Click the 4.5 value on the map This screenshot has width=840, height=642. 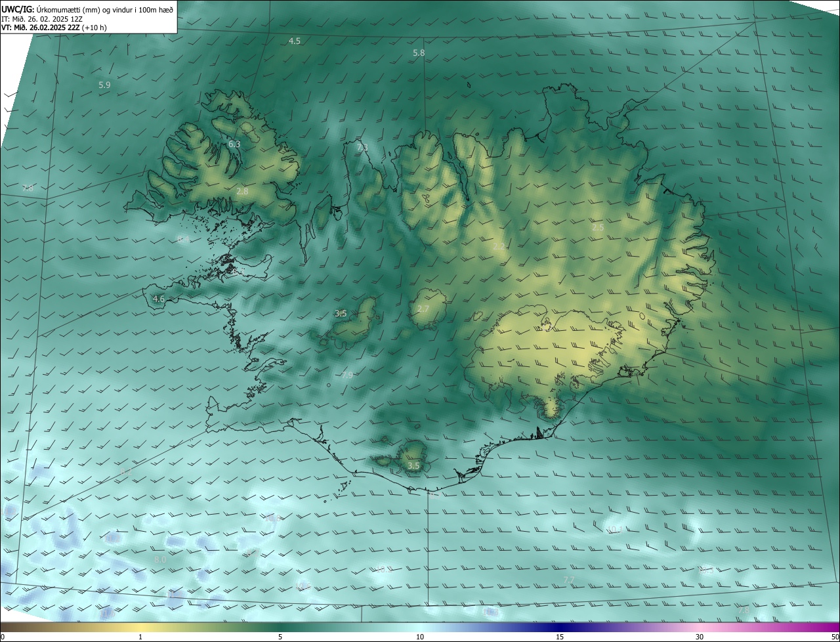(295, 41)
